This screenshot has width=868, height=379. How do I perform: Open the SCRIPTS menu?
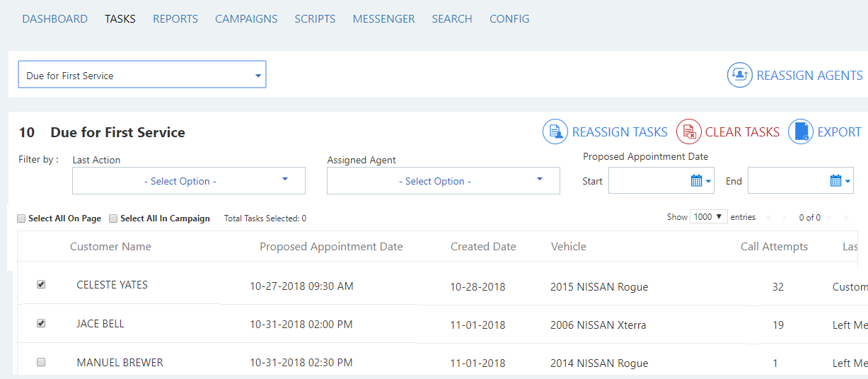click(315, 19)
